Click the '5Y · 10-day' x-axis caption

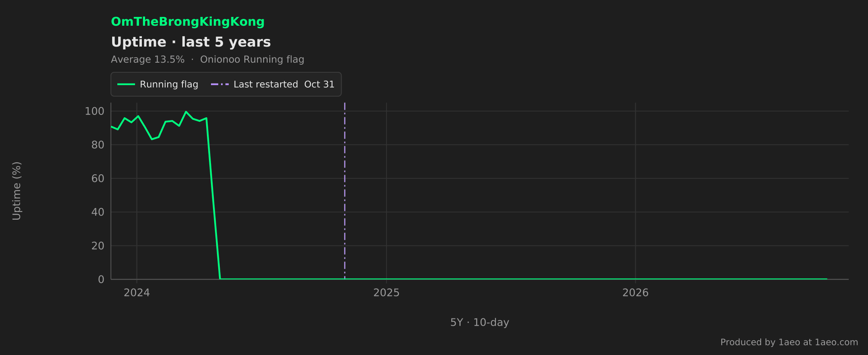pos(479,322)
